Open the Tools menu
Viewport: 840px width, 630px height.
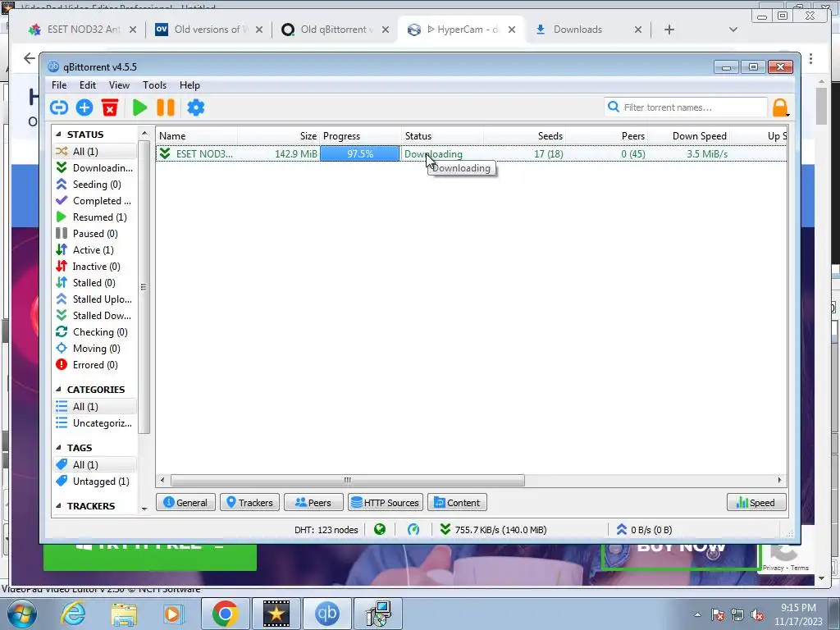click(154, 85)
